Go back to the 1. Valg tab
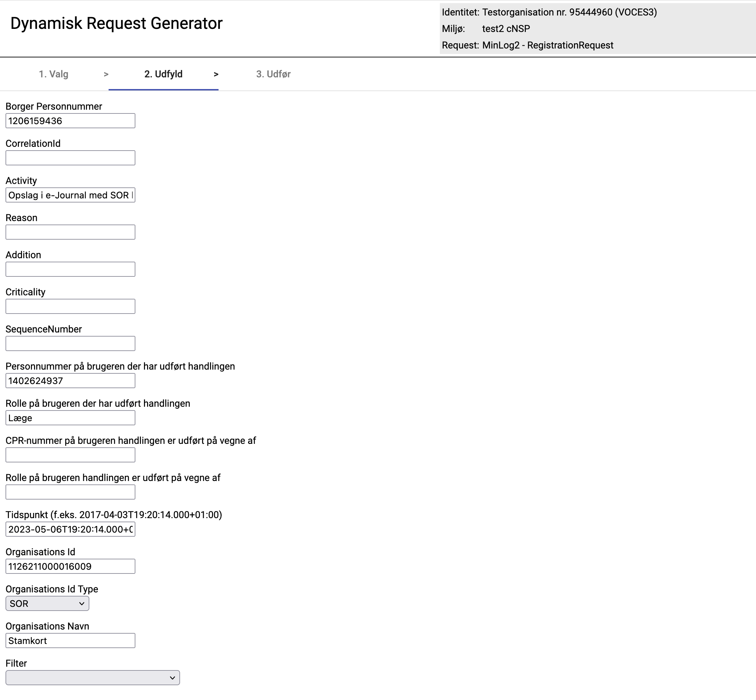Viewport: 756px width, 700px height. click(x=53, y=74)
